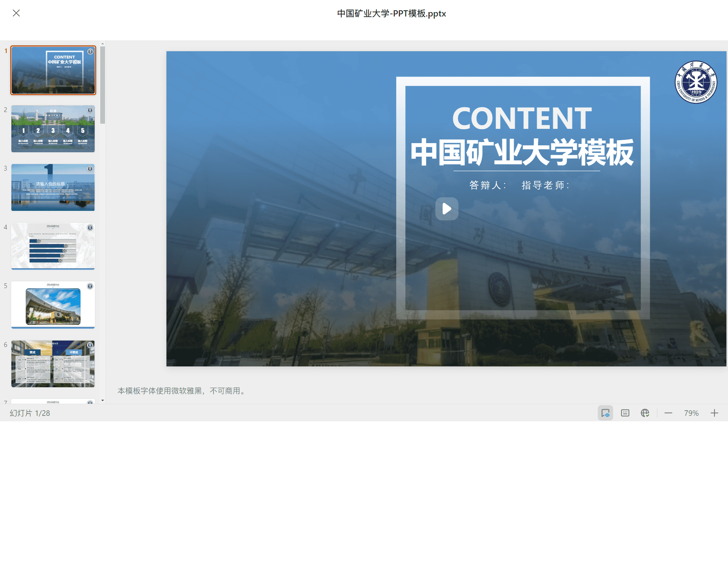Click the notes text '本模板字体使用微软雅黑'
Screen dimensions: 728x582
tap(160, 391)
